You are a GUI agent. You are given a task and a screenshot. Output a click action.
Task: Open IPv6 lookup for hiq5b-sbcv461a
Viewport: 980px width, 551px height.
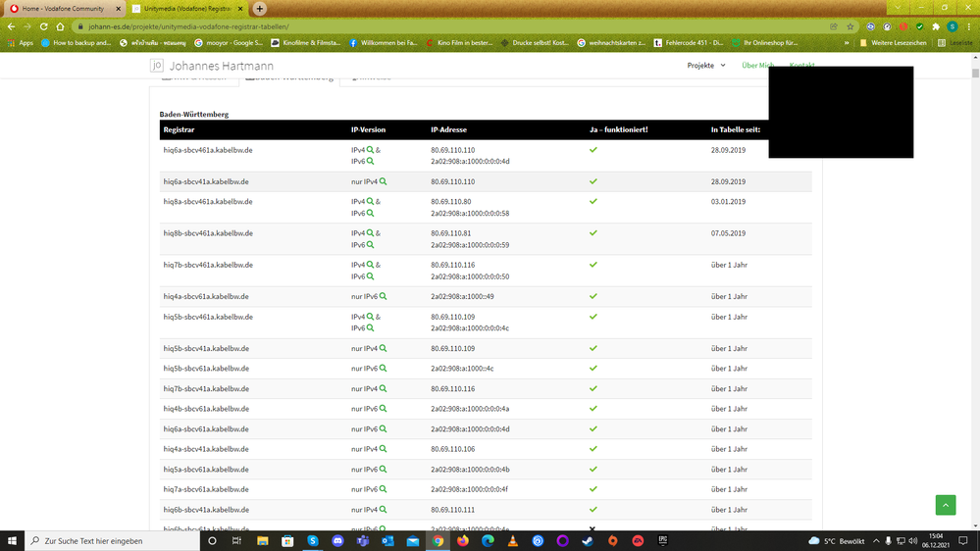click(370, 328)
